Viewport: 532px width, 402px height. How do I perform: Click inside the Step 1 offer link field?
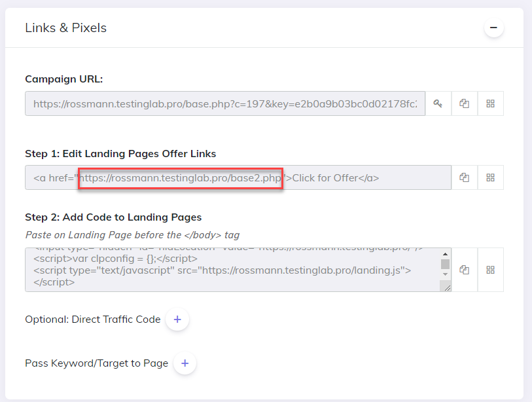tap(238, 177)
